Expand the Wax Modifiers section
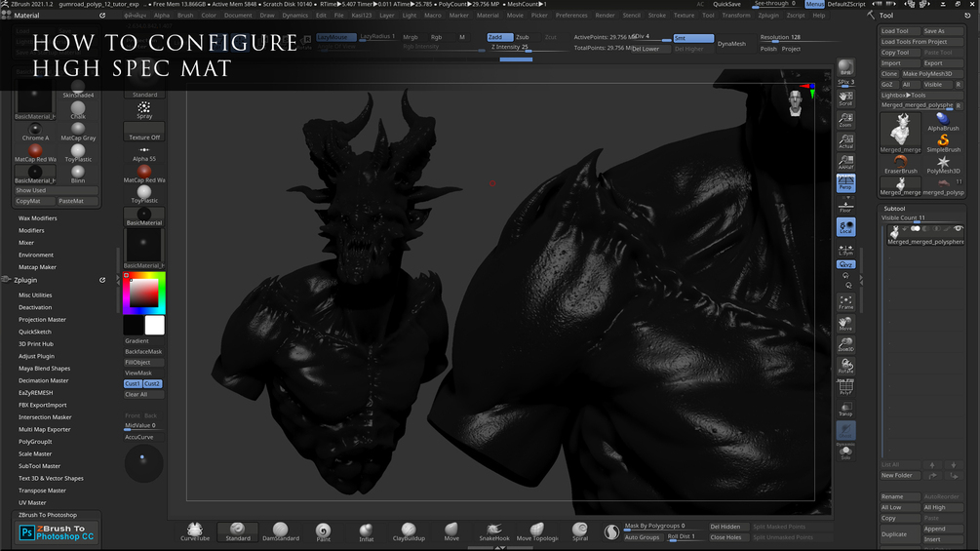The height and width of the screenshot is (551, 980). [x=38, y=218]
